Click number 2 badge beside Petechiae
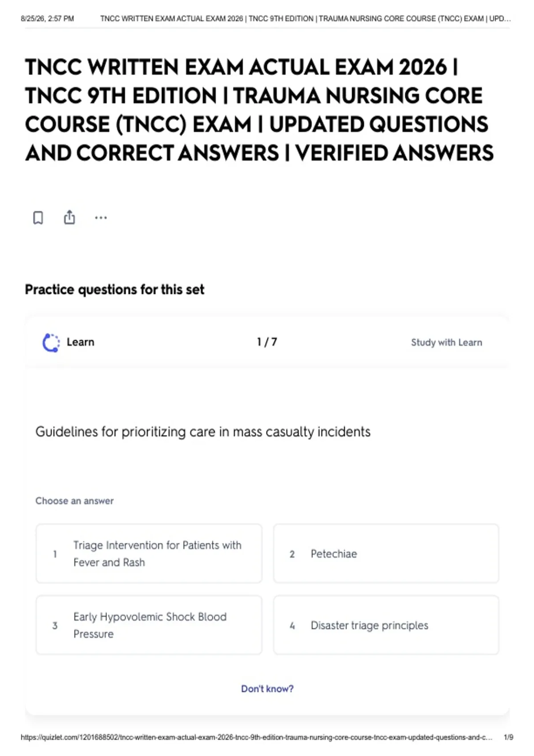Screen dimensions: 534x756 (x=292, y=554)
